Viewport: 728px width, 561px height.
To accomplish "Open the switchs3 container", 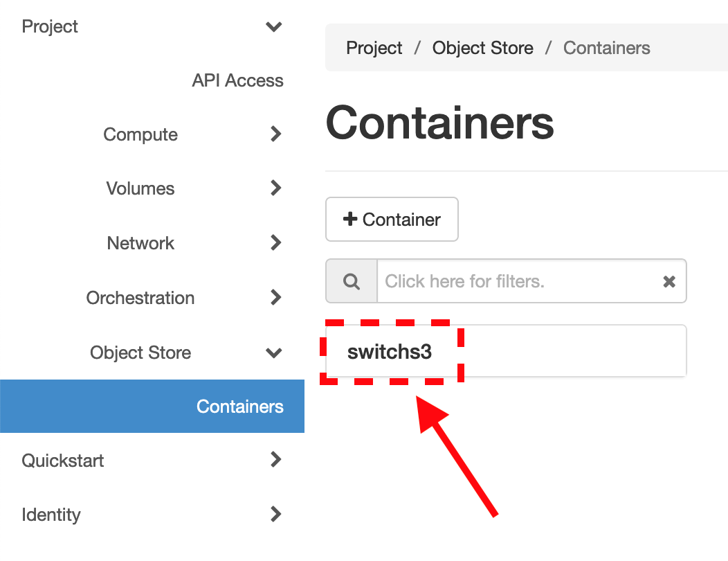I will click(x=390, y=352).
